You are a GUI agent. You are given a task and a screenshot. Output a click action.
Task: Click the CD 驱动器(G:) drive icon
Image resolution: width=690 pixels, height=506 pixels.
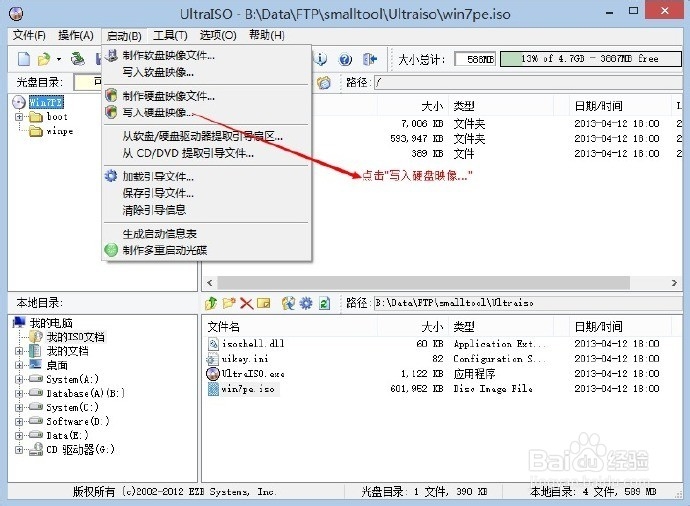(36, 449)
